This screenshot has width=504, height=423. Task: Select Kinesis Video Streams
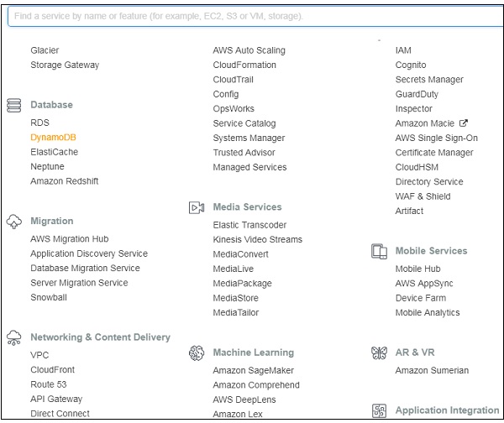257,240
